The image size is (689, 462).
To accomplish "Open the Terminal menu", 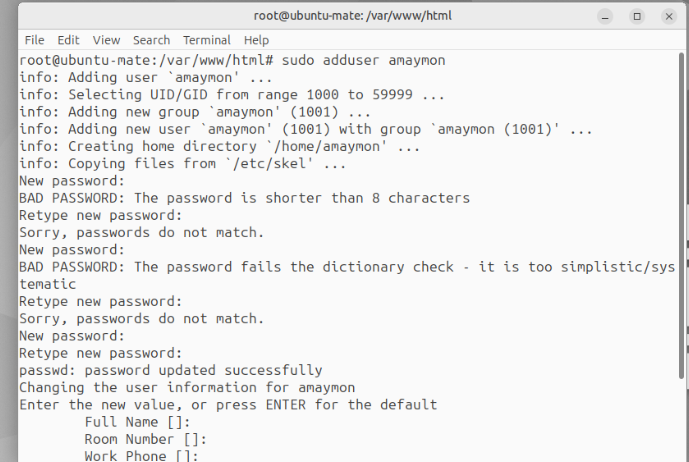I will click(x=207, y=40).
